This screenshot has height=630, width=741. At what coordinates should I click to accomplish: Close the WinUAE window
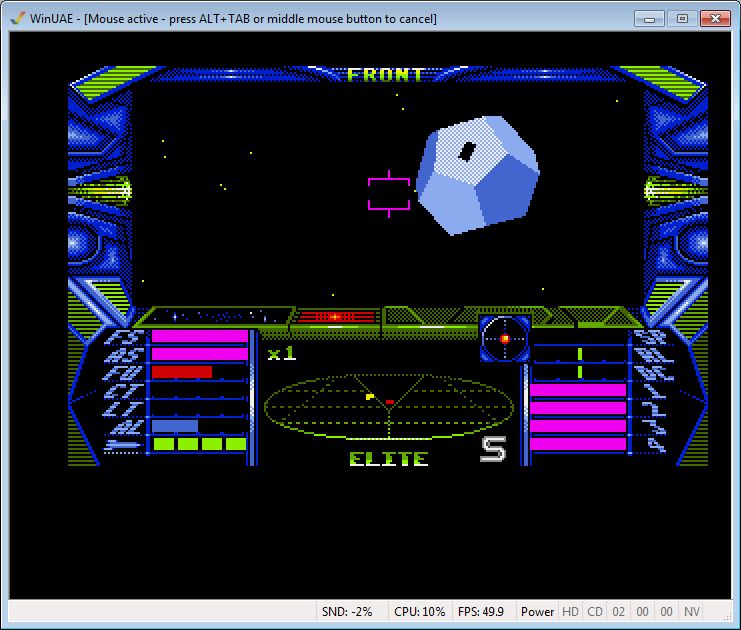tap(715, 19)
